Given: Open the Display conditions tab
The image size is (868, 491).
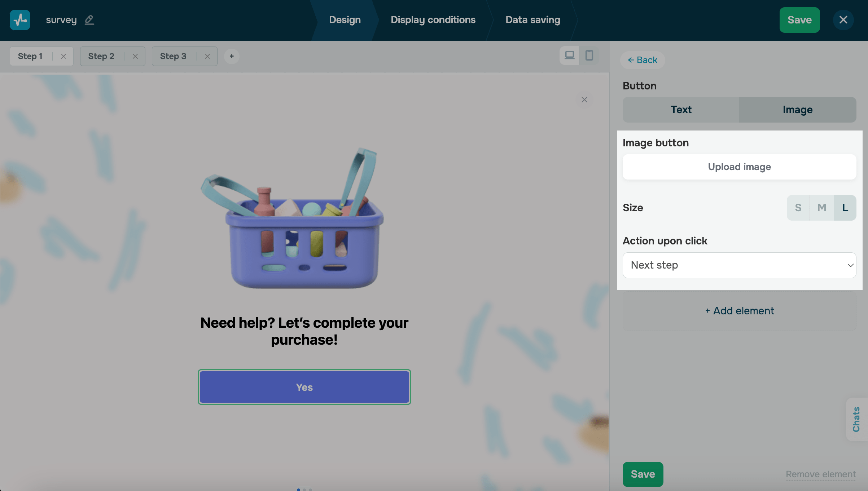Looking at the screenshot, I should 433,20.
